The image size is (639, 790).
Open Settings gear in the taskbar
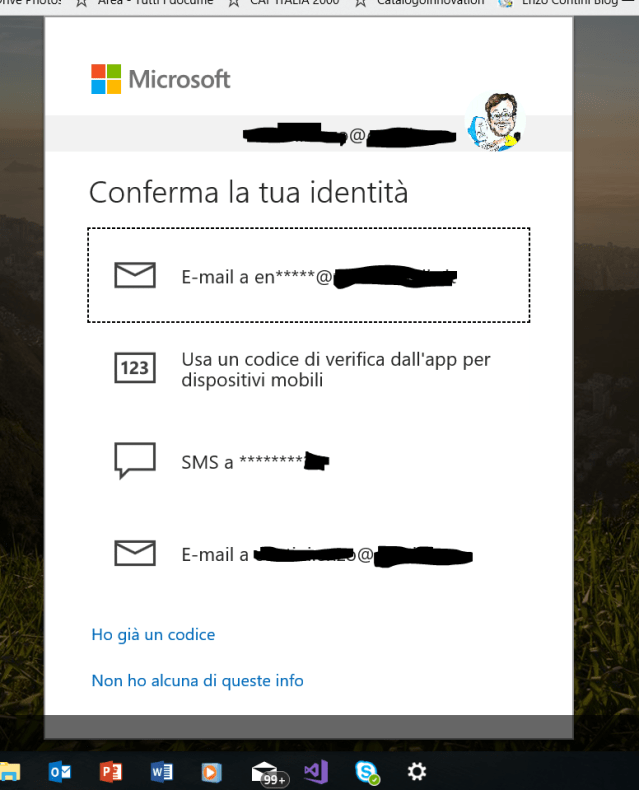pyautogui.click(x=417, y=771)
